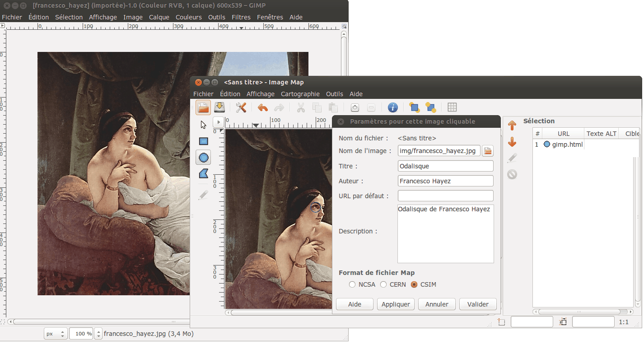Viewport: 644px width, 349px height.
Task: Open area info with the blue info icon
Action: pos(393,107)
